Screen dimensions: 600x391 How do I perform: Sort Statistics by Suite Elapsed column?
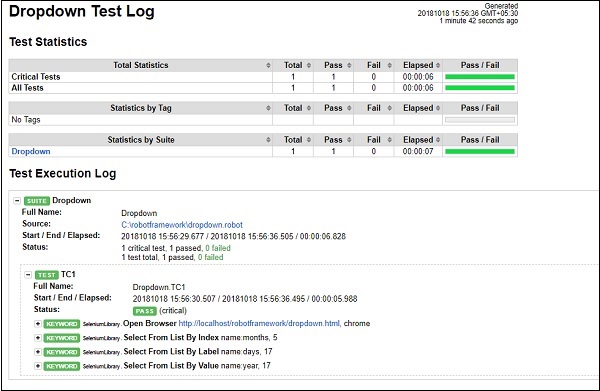click(x=418, y=140)
